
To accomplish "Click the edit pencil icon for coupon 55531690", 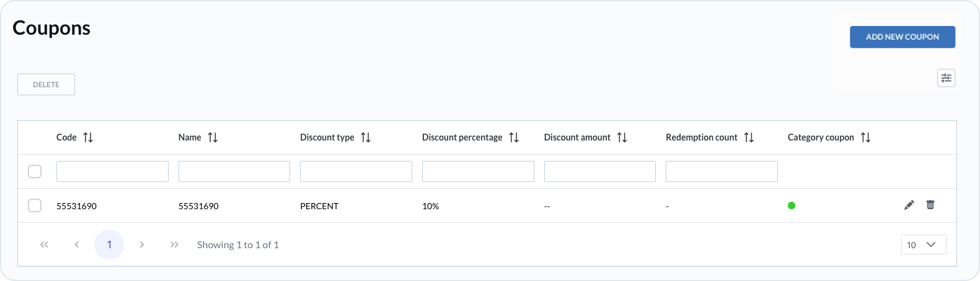I will click(x=909, y=205).
